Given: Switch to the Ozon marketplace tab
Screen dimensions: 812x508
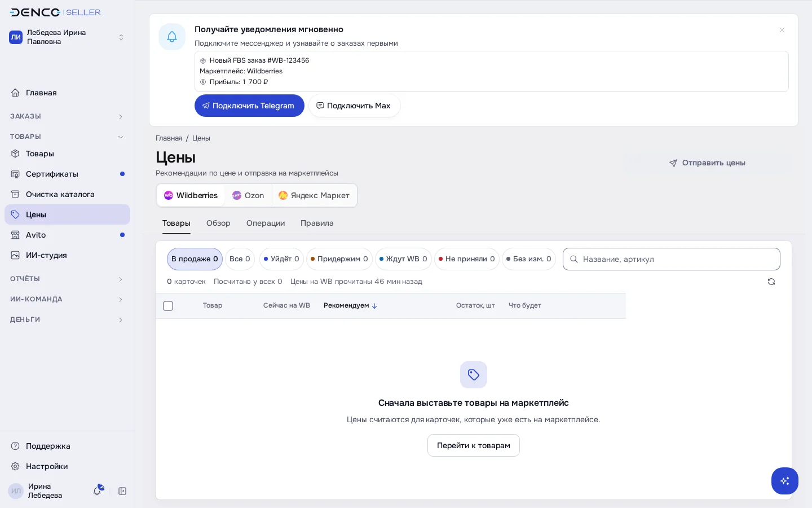Looking at the screenshot, I should [x=248, y=195].
